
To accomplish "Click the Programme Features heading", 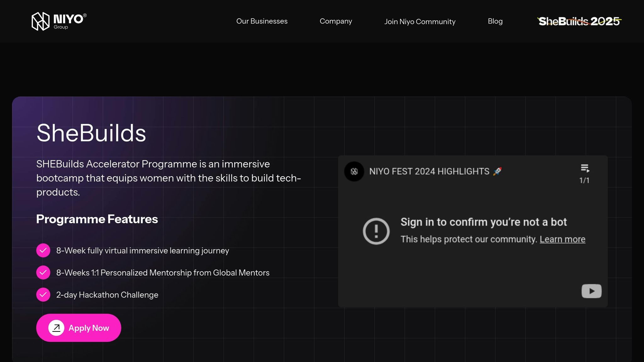I will point(97,219).
